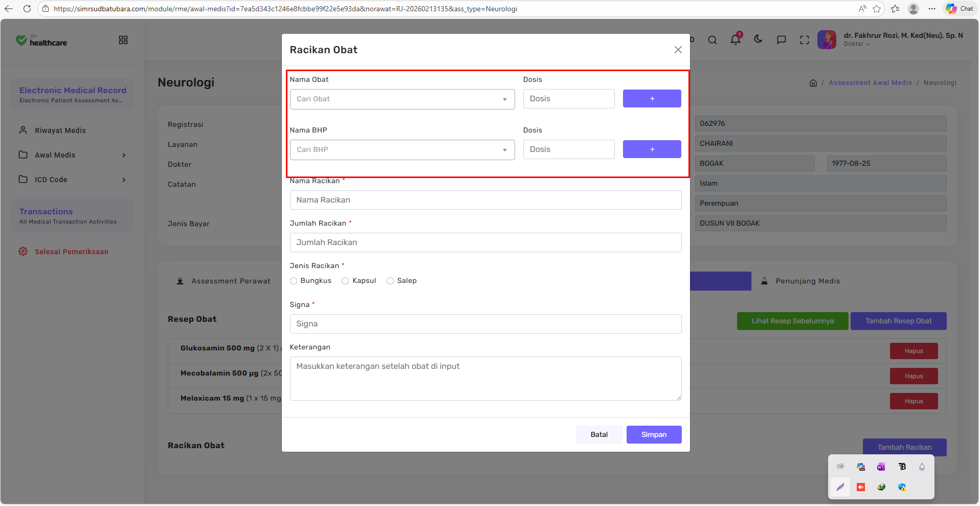Click the Batal button
This screenshot has width=980, height=506.
coord(599,434)
